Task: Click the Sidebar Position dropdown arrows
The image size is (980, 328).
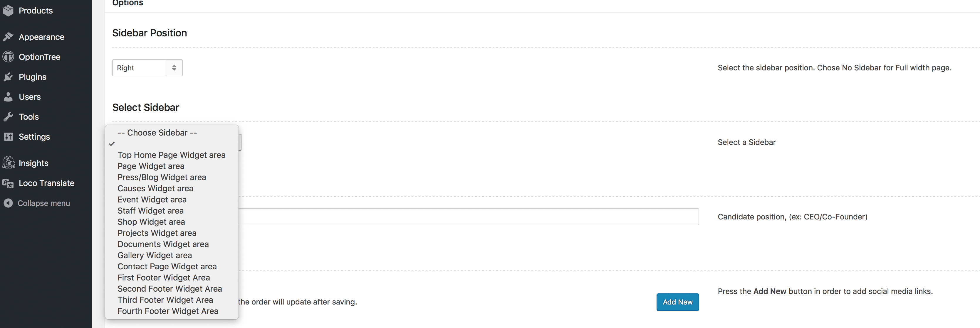Action: (x=174, y=68)
